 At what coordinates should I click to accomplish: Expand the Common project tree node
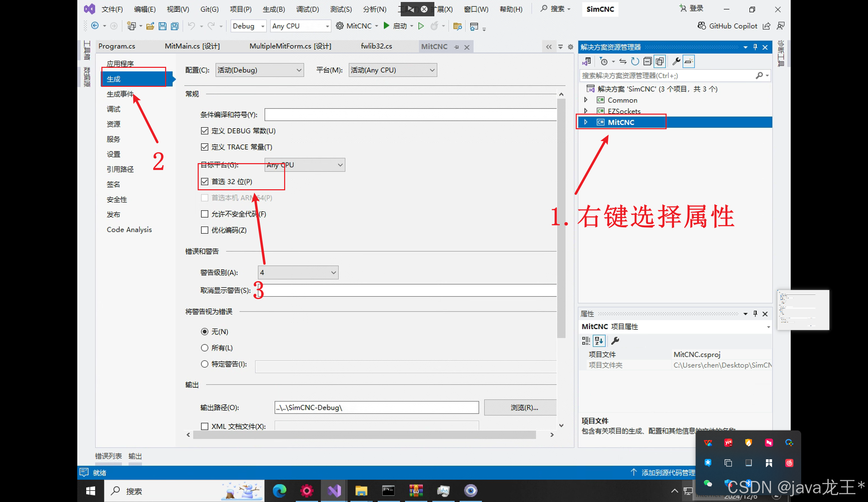586,100
